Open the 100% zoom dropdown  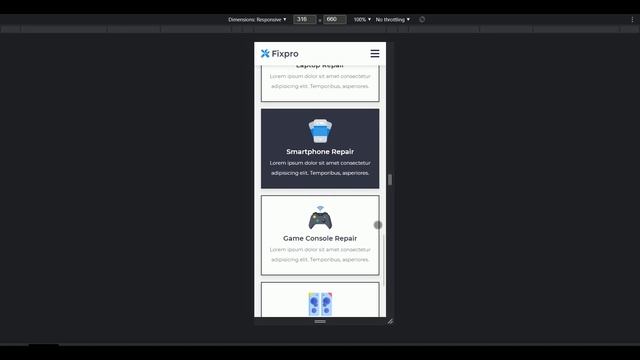[362, 20]
